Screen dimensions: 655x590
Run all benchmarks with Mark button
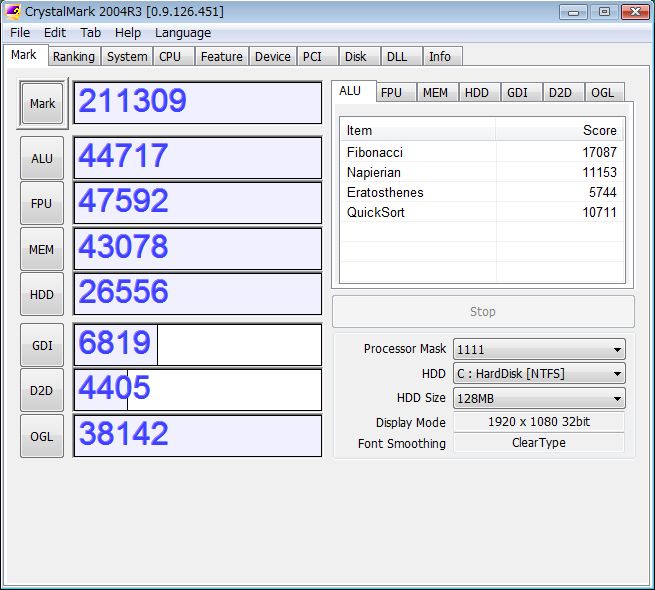[x=42, y=103]
